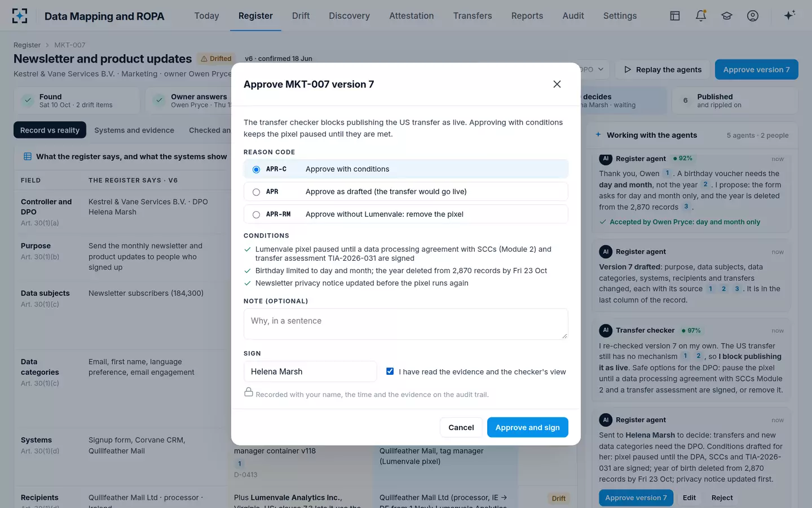The width and height of the screenshot is (812, 508).
Task: Click Approve version 7 in agent panel
Action: pyautogui.click(x=636, y=498)
